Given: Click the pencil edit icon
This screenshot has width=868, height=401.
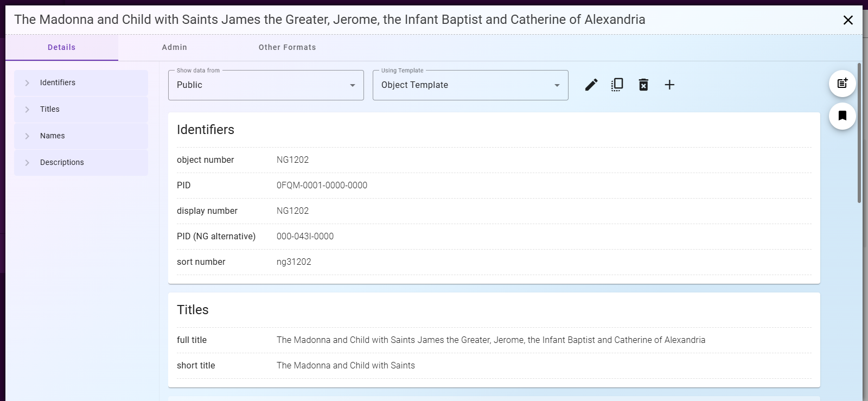Looking at the screenshot, I should [x=591, y=85].
